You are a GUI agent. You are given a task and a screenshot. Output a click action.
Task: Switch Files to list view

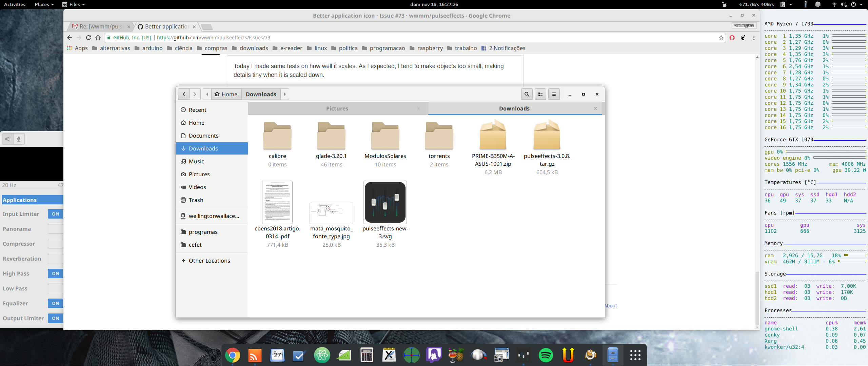point(540,94)
